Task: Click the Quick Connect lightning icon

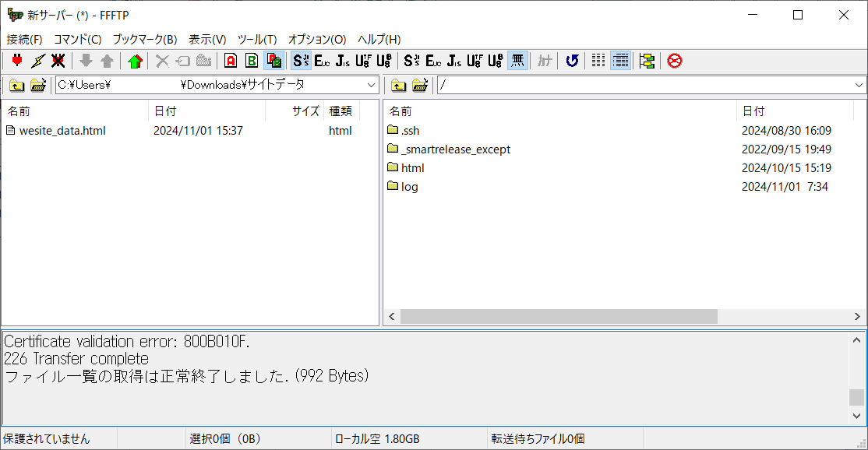Action: coord(37,61)
